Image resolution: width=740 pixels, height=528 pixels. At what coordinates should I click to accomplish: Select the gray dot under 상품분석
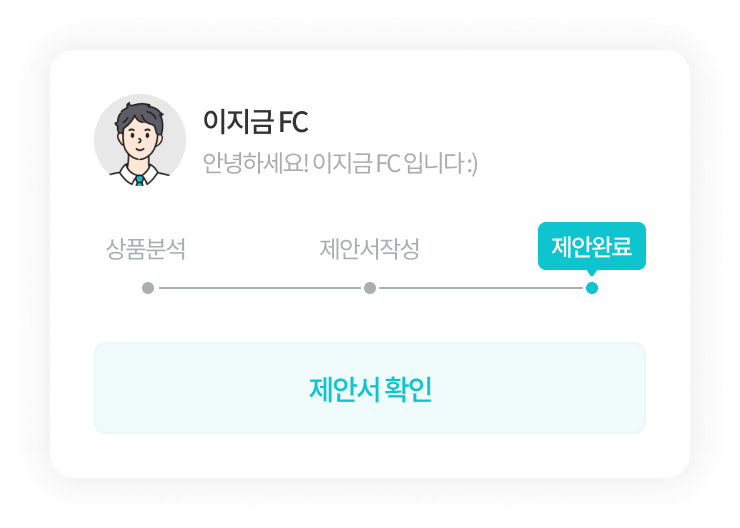(148, 288)
